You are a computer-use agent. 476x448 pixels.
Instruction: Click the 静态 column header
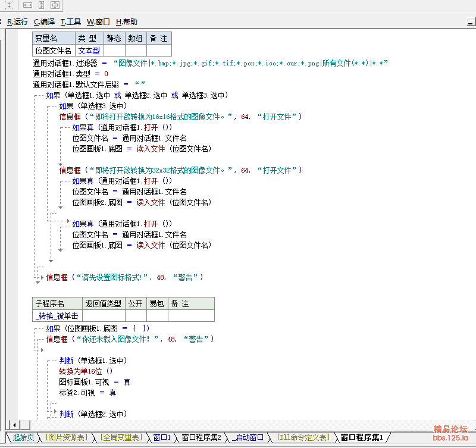coord(114,38)
